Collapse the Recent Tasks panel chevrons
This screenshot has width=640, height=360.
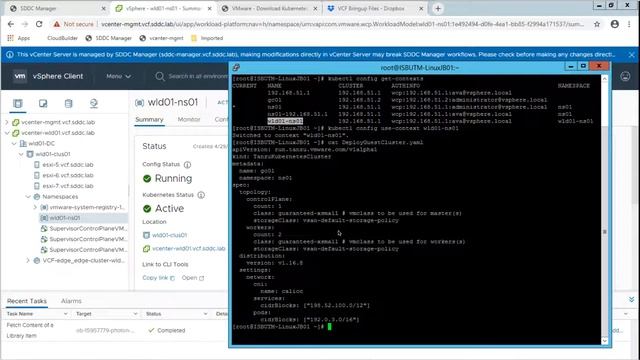631,300
